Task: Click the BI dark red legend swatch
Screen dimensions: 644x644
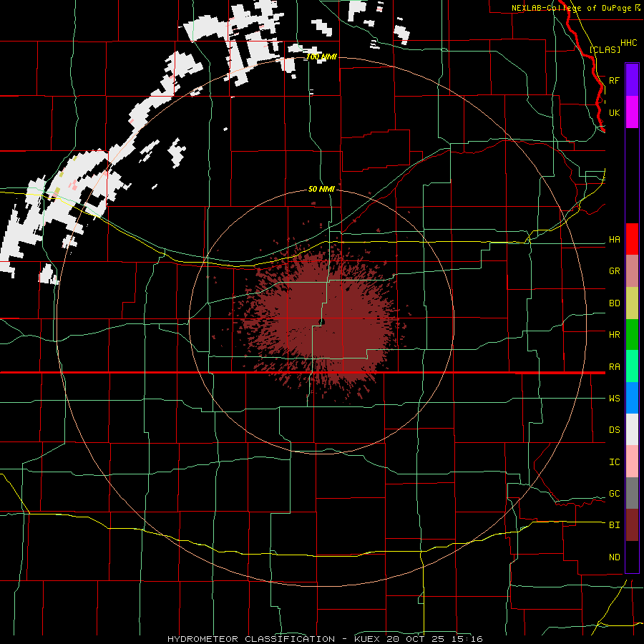Action: click(x=632, y=525)
